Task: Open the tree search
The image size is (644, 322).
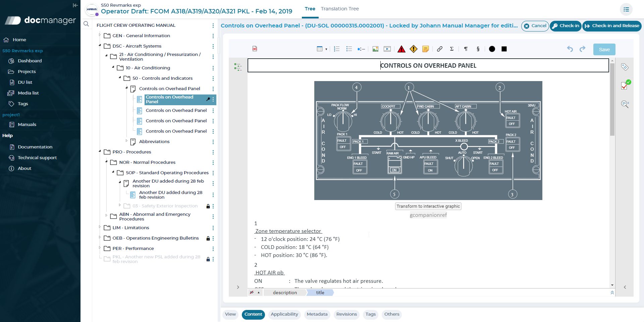Action: (x=86, y=24)
